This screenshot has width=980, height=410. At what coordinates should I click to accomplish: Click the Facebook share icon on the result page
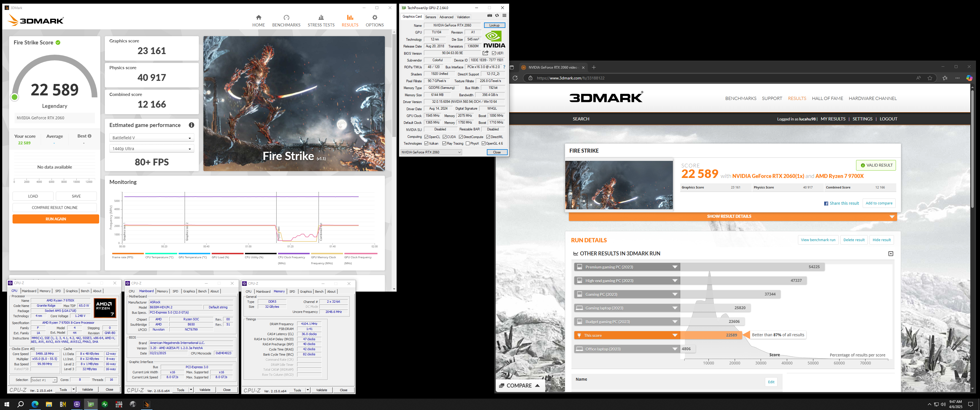click(826, 204)
